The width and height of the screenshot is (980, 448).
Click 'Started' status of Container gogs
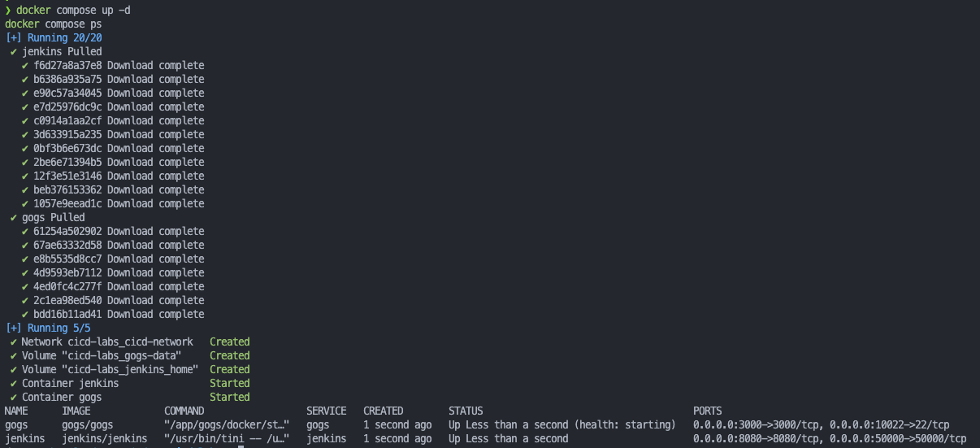[x=230, y=397]
